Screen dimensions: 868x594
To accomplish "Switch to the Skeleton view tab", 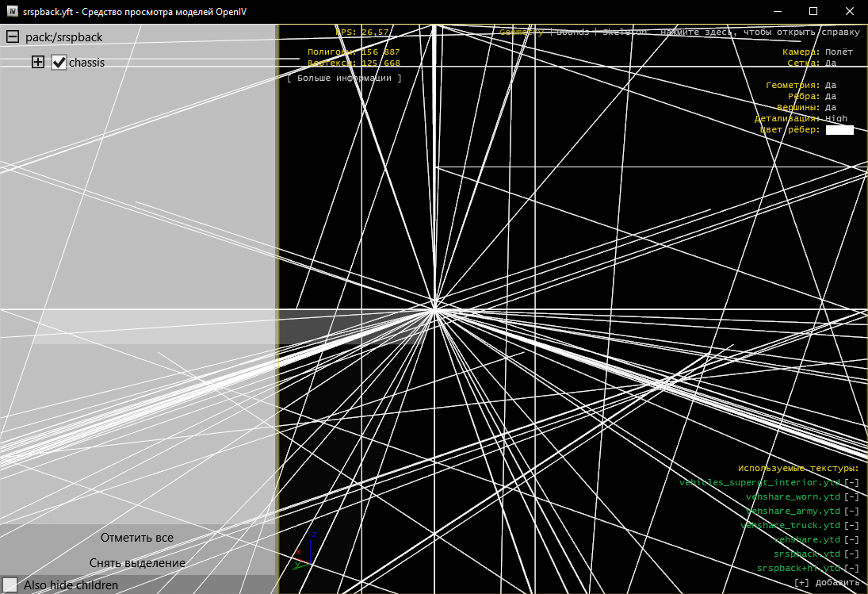I will click(624, 33).
